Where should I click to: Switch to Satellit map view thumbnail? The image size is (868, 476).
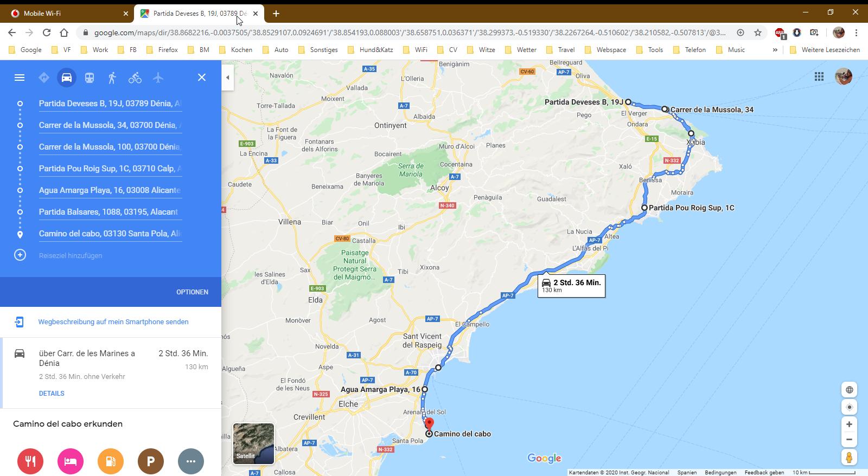click(x=253, y=444)
